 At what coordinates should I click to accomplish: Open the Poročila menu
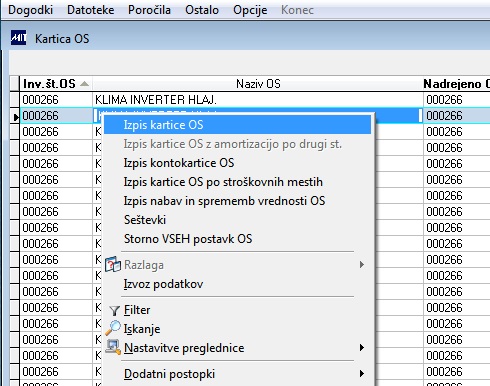[149, 10]
